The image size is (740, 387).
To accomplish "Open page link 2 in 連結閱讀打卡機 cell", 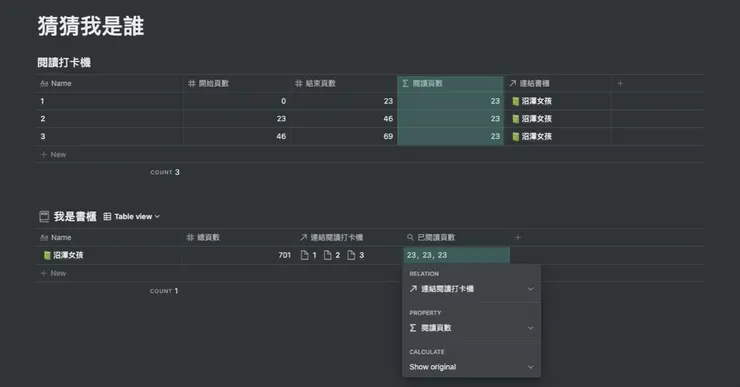I will coord(332,255).
